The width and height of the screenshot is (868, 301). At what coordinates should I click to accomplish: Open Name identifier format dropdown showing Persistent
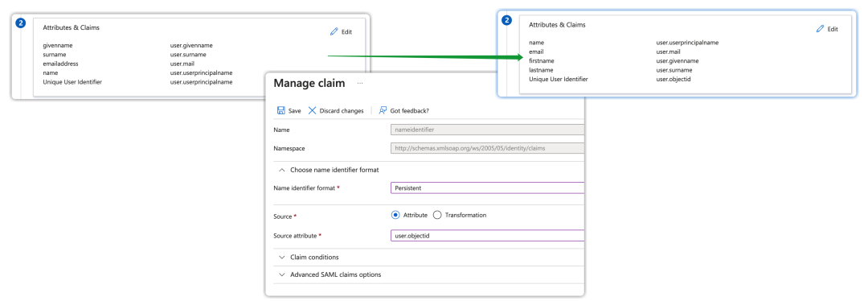(x=488, y=188)
